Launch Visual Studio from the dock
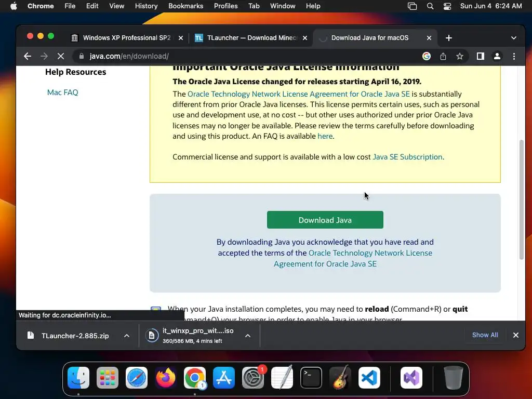The image size is (532, 399). (x=411, y=378)
